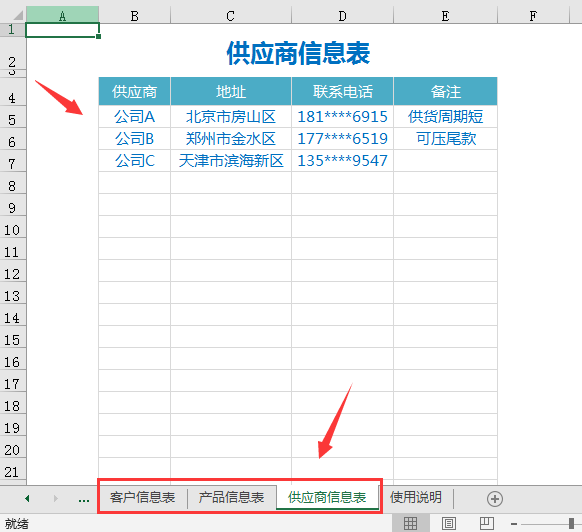582x532 pixels.
Task: Select the cell 北京市房山区
Action: coord(231,117)
